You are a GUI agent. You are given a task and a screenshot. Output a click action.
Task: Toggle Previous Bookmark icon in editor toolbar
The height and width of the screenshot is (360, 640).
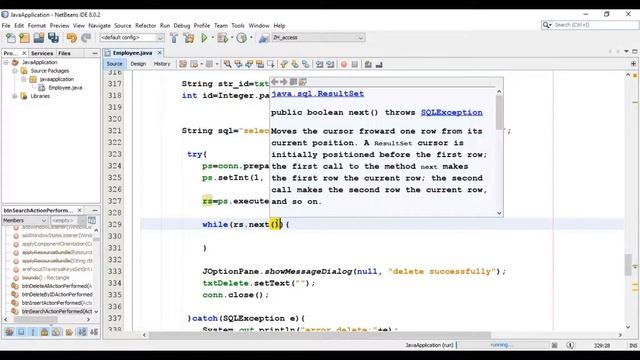pos(284,64)
